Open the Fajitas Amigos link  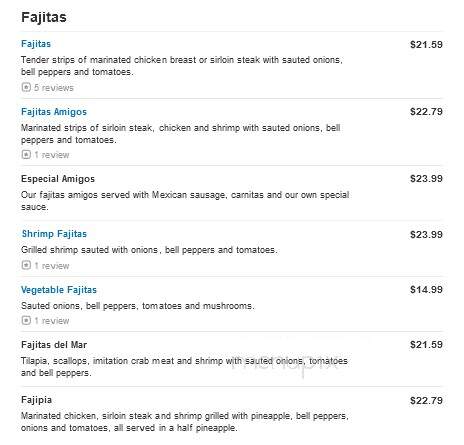[54, 112]
